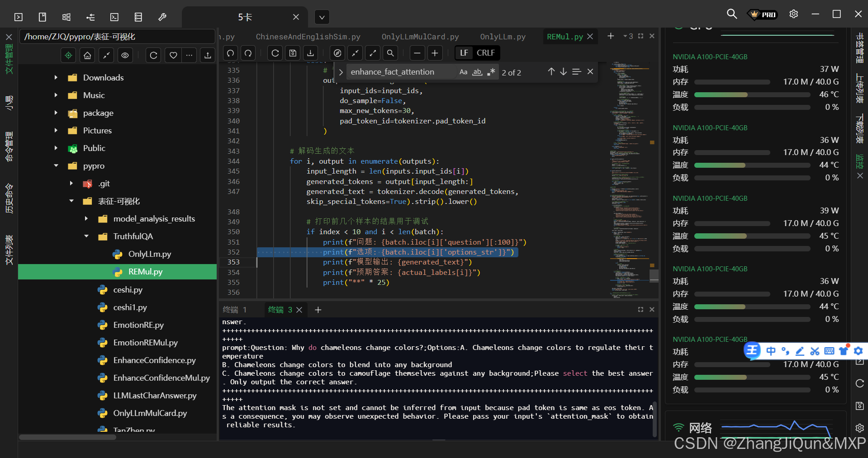Collapse the TruthfulQA folder
The width and height of the screenshot is (868, 458).
(86, 236)
